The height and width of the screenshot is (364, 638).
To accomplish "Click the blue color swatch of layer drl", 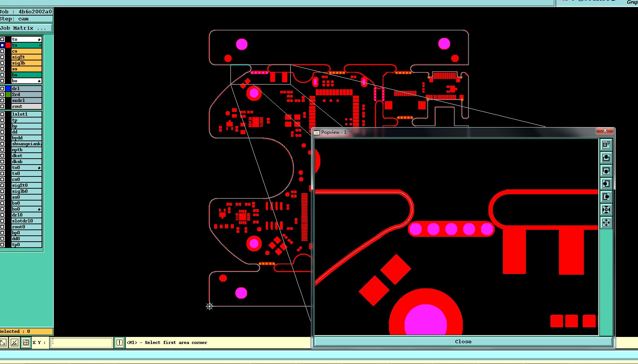I will click(8, 89).
